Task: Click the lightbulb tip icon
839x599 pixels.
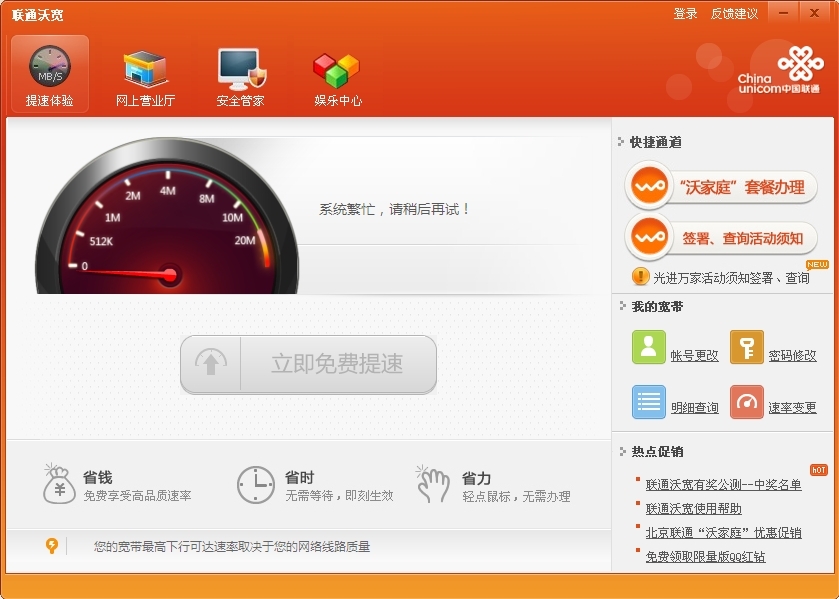Action: tap(51, 546)
